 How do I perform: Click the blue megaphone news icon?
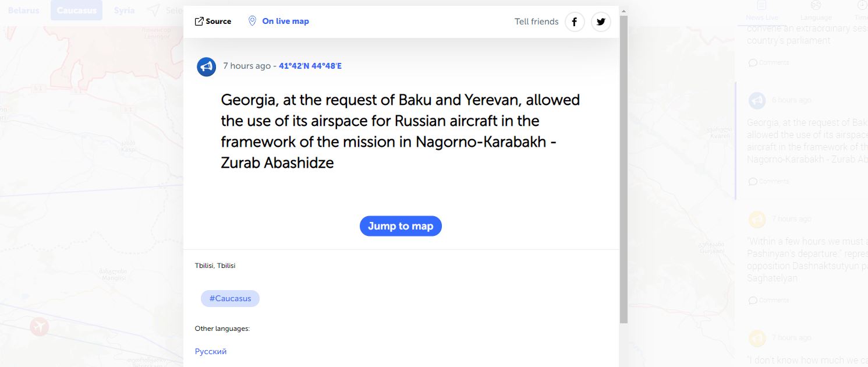pyautogui.click(x=207, y=67)
